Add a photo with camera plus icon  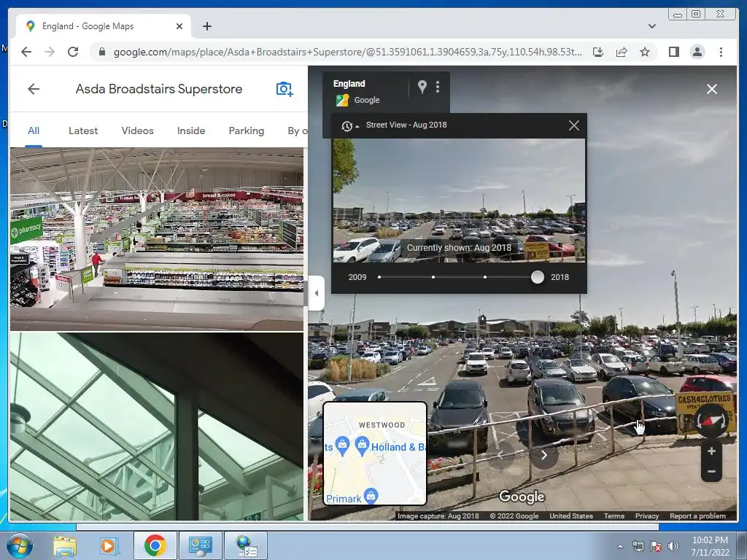[x=285, y=88]
